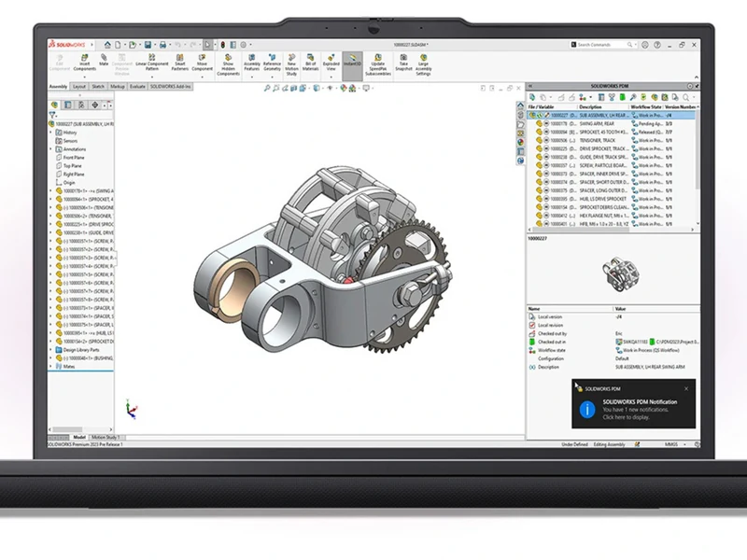Select 'SWING ARM, REAR' row in PDM

tap(612, 124)
